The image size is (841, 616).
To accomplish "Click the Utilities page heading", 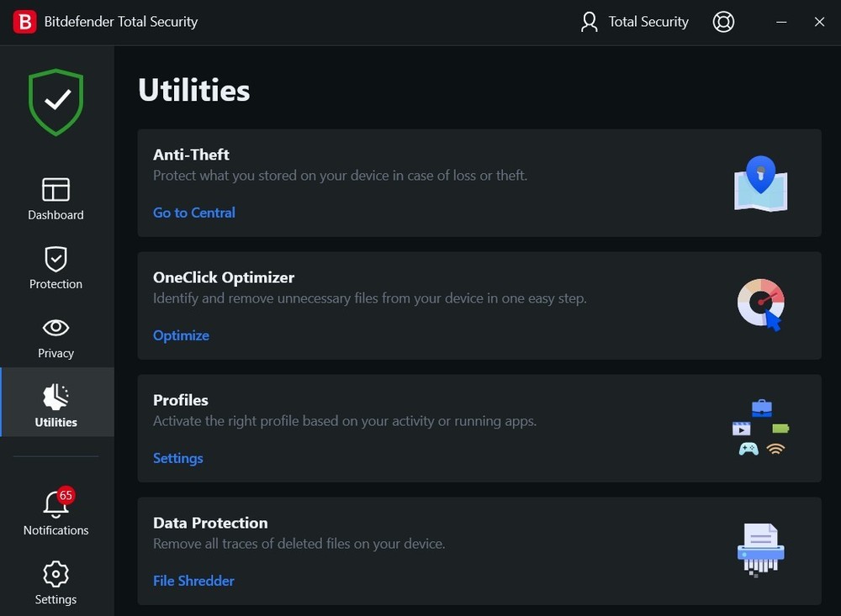I will point(193,90).
